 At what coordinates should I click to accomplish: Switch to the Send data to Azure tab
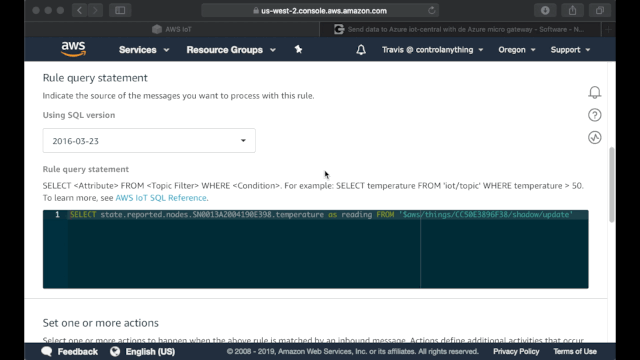460,29
